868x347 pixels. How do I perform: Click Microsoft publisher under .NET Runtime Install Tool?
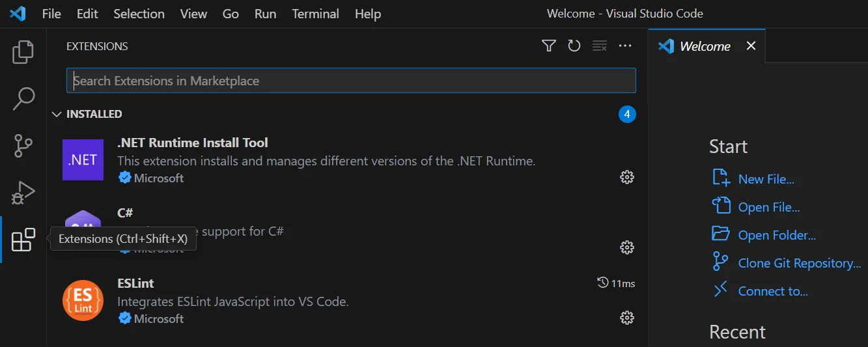[x=159, y=178]
